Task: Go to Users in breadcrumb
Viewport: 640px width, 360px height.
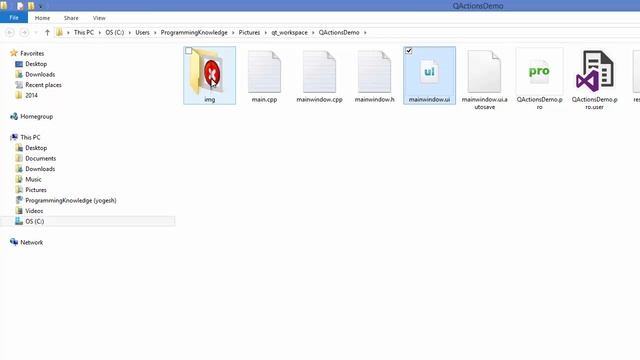Action: (142, 32)
